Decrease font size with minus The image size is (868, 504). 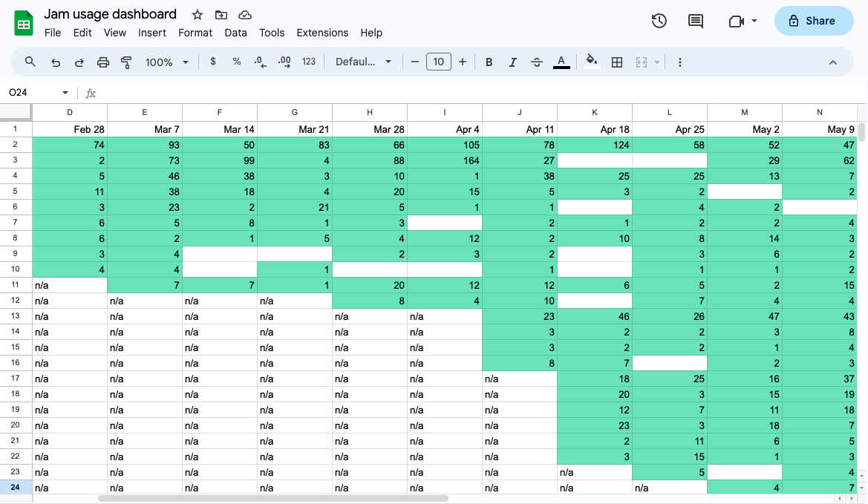[x=414, y=62]
